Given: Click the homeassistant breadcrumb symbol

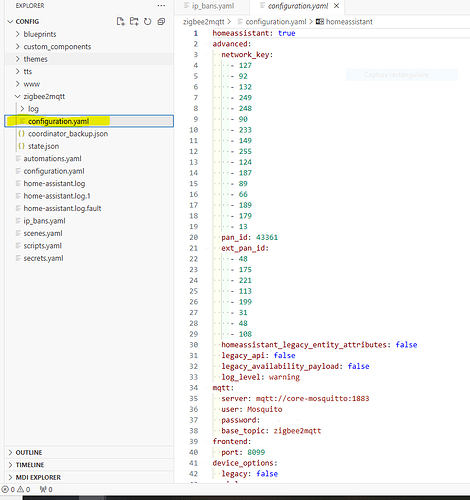Looking at the screenshot, I should [349, 22].
